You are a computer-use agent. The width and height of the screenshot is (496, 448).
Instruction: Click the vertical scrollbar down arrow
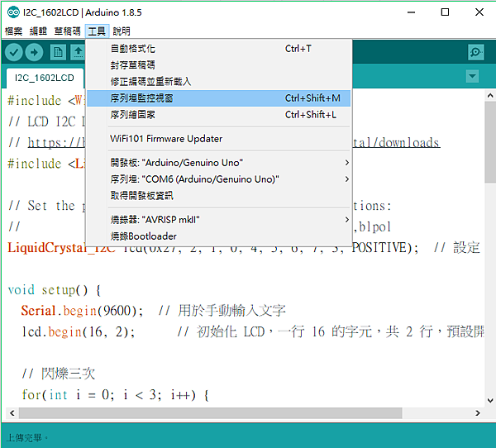[x=490, y=401]
